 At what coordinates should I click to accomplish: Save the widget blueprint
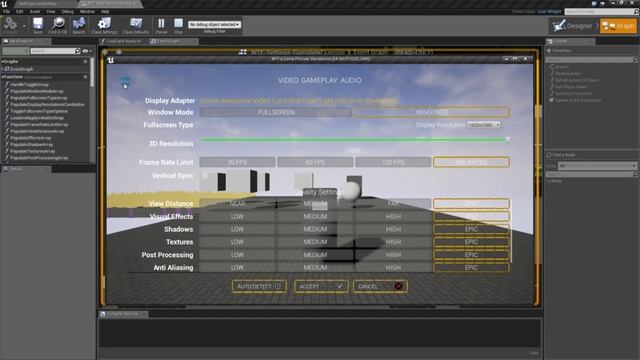[x=38, y=25]
